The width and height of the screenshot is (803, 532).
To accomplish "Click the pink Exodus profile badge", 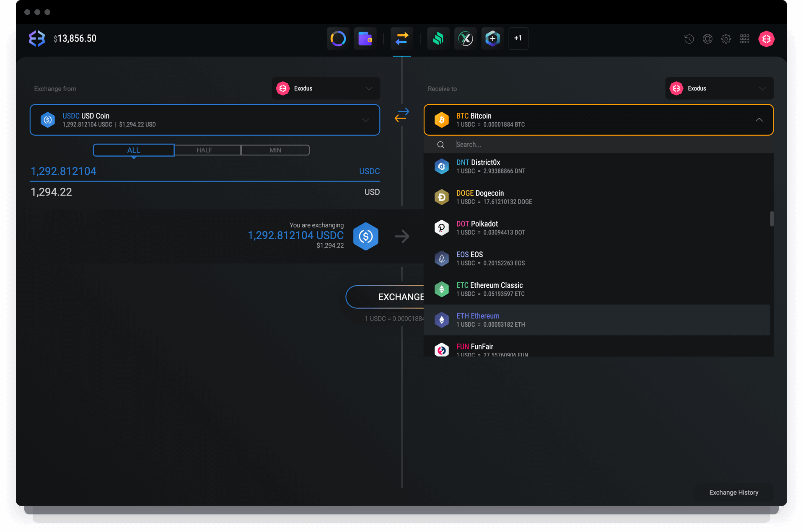I will [766, 39].
